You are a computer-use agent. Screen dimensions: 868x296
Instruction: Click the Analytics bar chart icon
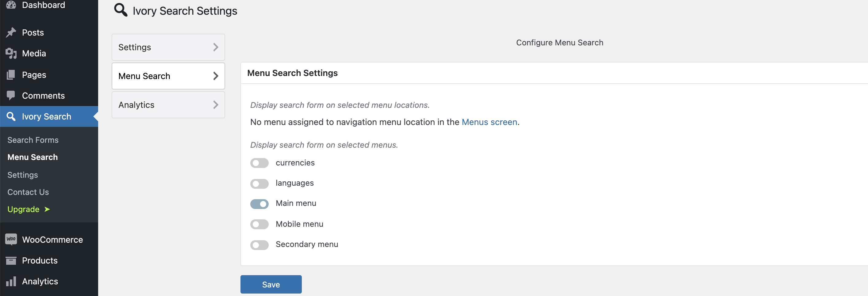click(11, 281)
